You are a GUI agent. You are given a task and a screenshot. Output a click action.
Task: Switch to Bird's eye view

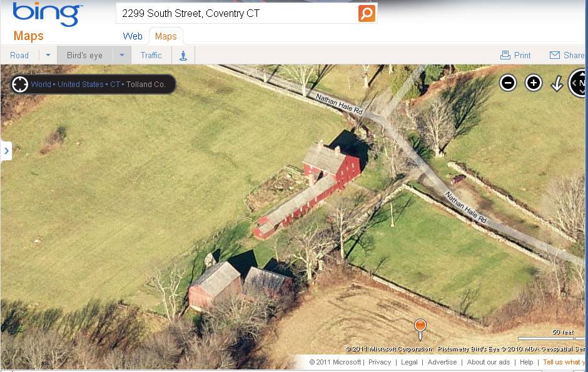(x=84, y=55)
